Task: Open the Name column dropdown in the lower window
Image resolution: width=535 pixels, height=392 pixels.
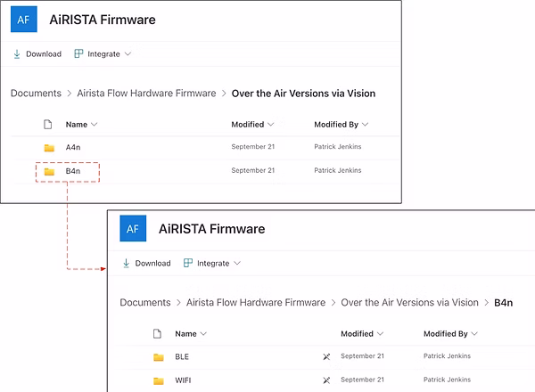Action: pyautogui.click(x=191, y=334)
